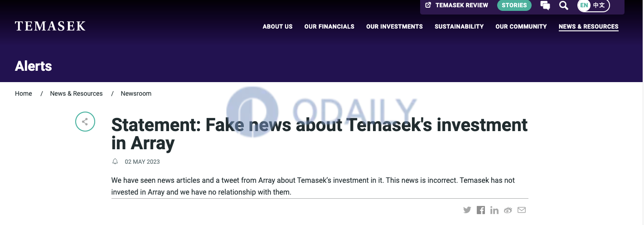Expand the About Us menu

pos(278,26)
